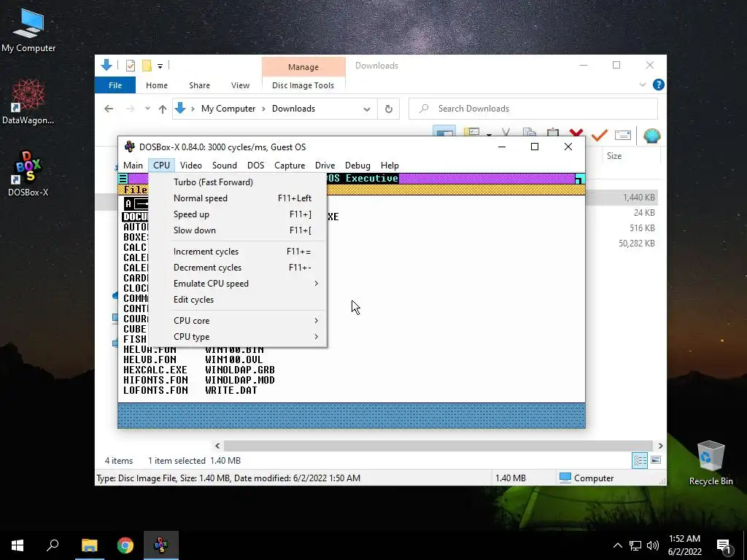Expand CPU type submenu
Viewport: 747px width, 560px height.
coord(238,337)
